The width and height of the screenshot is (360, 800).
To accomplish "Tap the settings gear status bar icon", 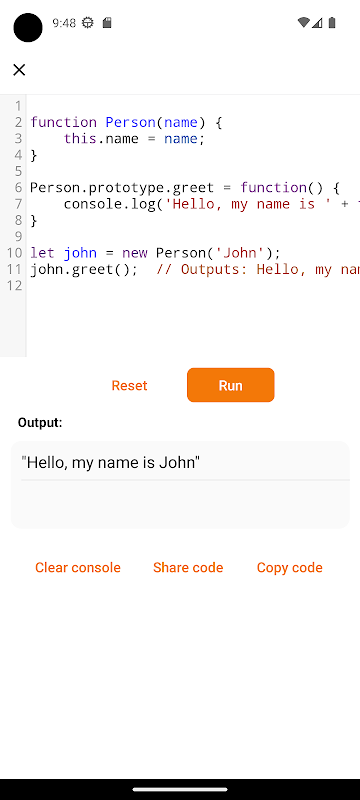I will 88,23.
